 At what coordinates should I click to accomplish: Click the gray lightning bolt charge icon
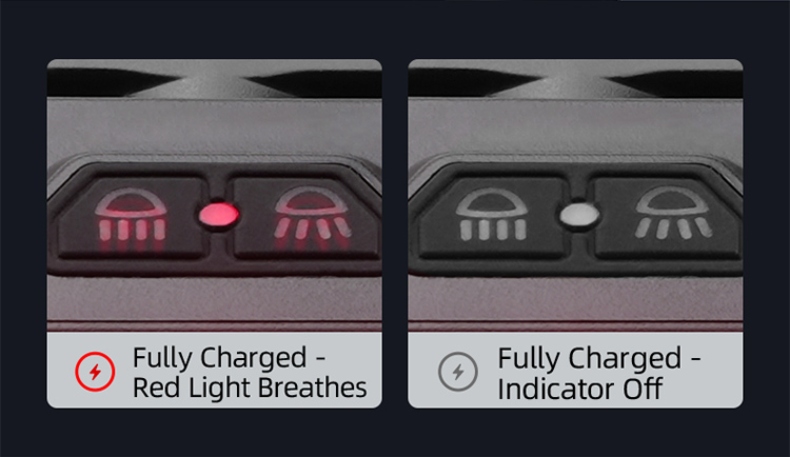457,372
